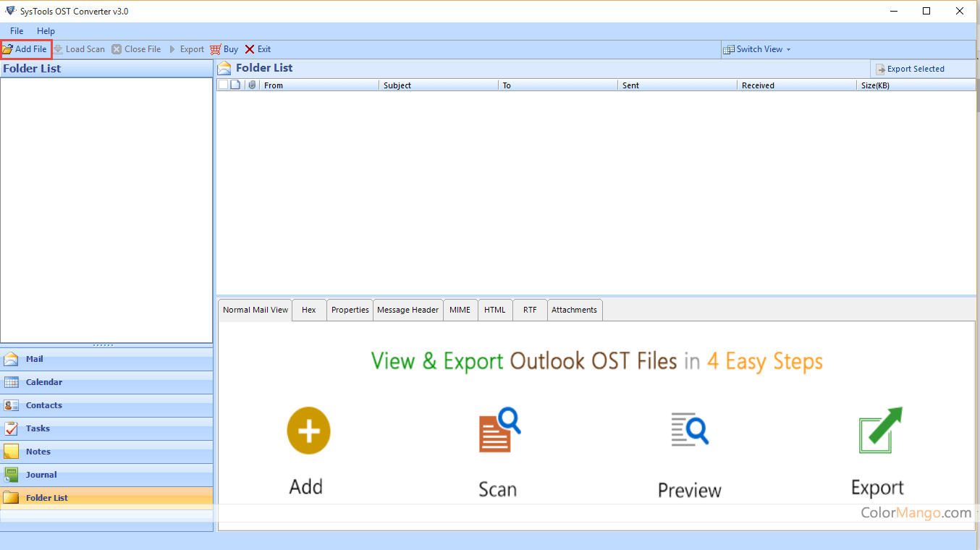
Task: Click Load Scan in the toolbar
Action: pyautogui.click(x=79, y=49)
